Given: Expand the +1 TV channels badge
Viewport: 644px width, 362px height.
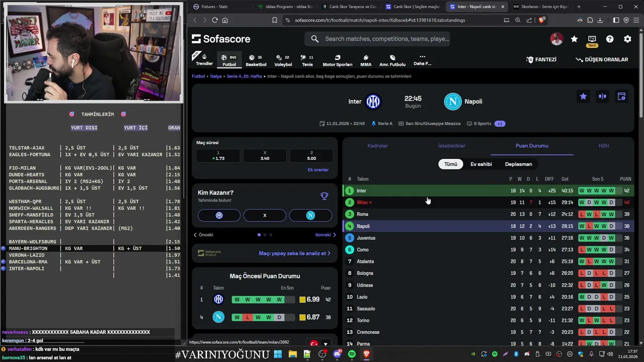Looking at the screenshot, I should 500,124.
